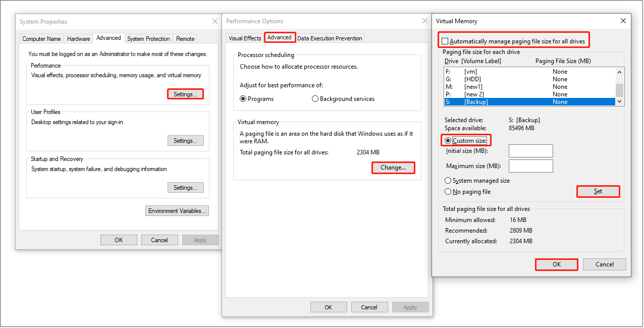Select drive P: [new 2] row

[529, 94]
